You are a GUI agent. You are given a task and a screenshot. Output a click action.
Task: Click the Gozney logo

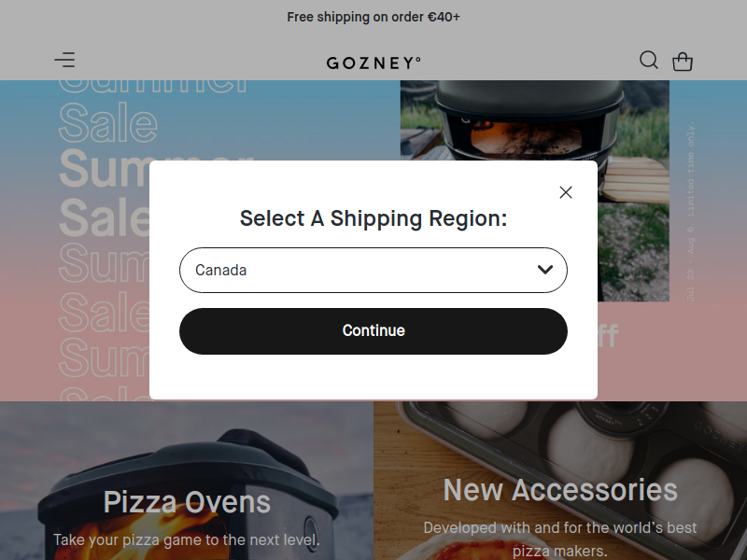tap(373, 63)
